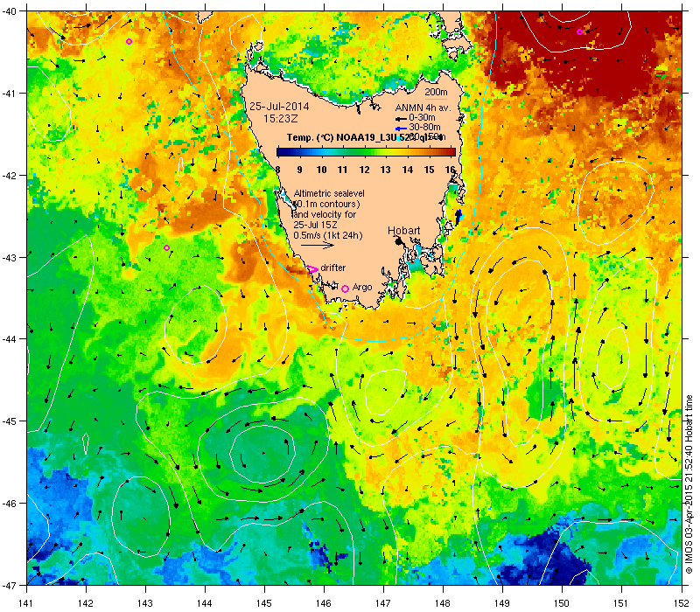700x612 pixels.
Task: Click the longitude axis label 144
Action: [205, 603]
